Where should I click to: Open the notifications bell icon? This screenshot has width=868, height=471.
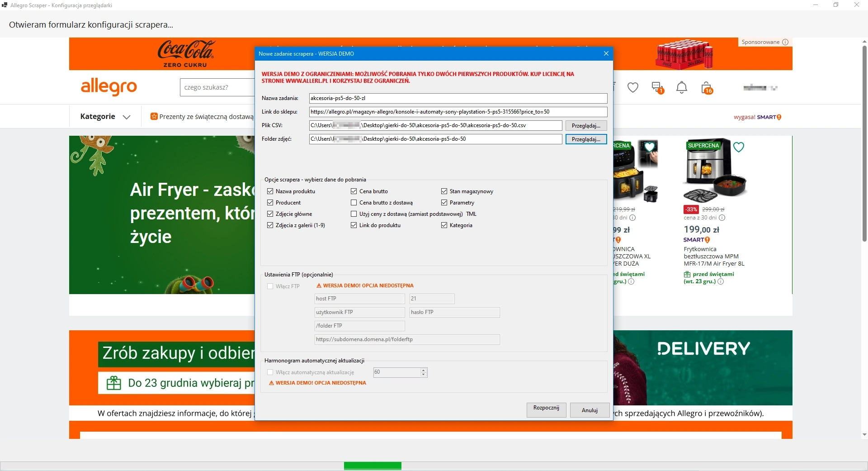(x=681, y=88)
